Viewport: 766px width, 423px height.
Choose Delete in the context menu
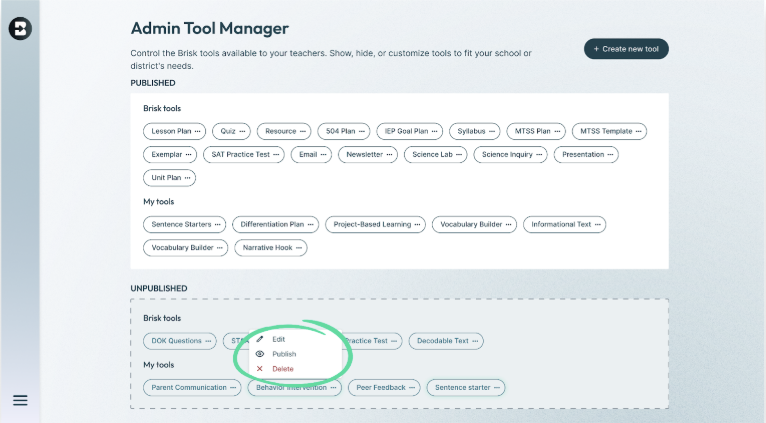tap(283, 369)
